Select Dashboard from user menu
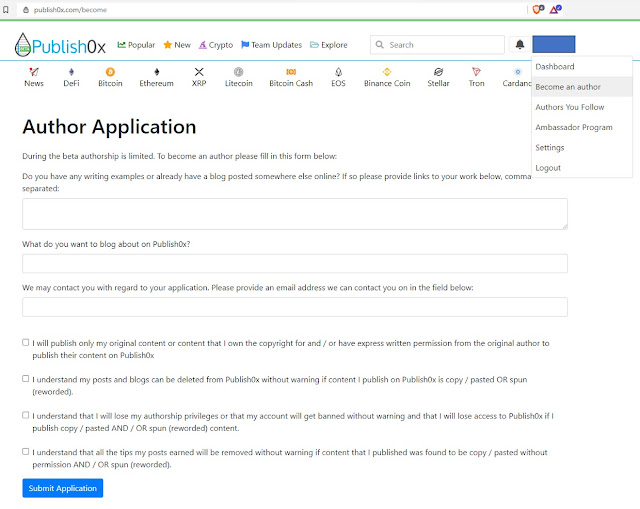 (x=582, y=67)
